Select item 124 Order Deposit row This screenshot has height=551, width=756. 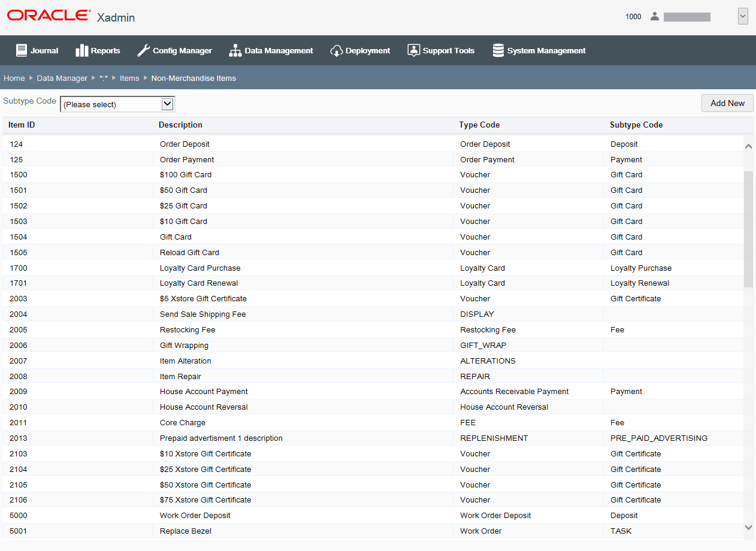(x=373, y=144)
